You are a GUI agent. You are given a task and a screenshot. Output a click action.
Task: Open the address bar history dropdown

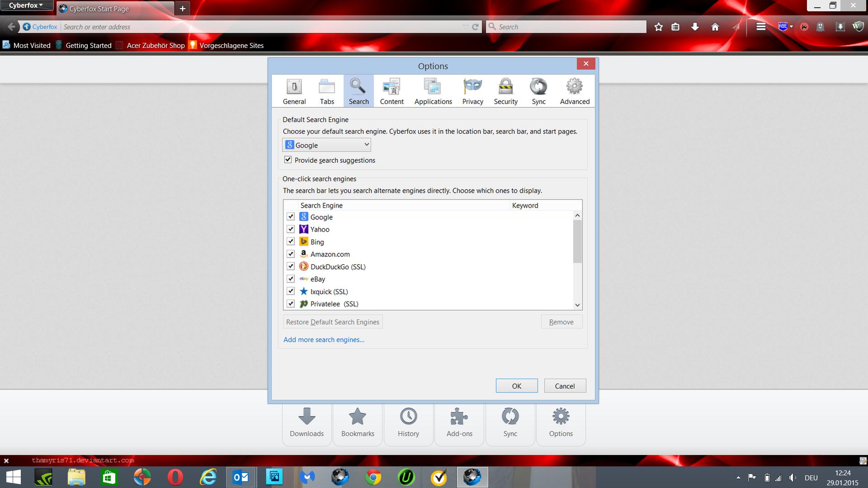(x=465, y=27)
